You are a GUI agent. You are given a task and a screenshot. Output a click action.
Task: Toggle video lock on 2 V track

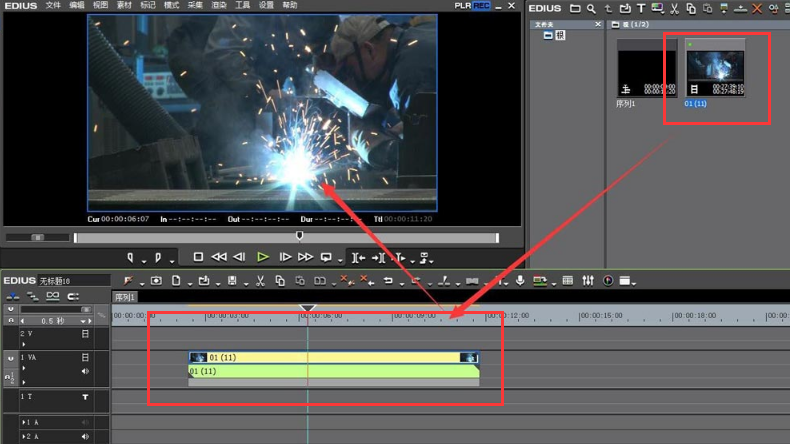click(x=85, y=334)
